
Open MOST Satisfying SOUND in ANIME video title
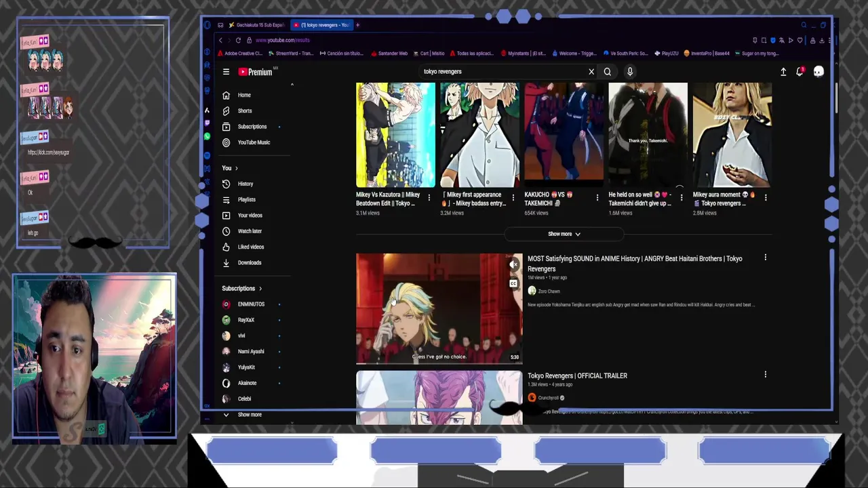(x=635, y=264)
